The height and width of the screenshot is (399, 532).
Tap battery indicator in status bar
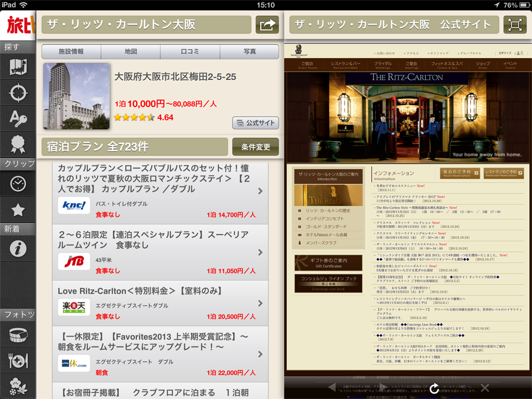(524, 5)
